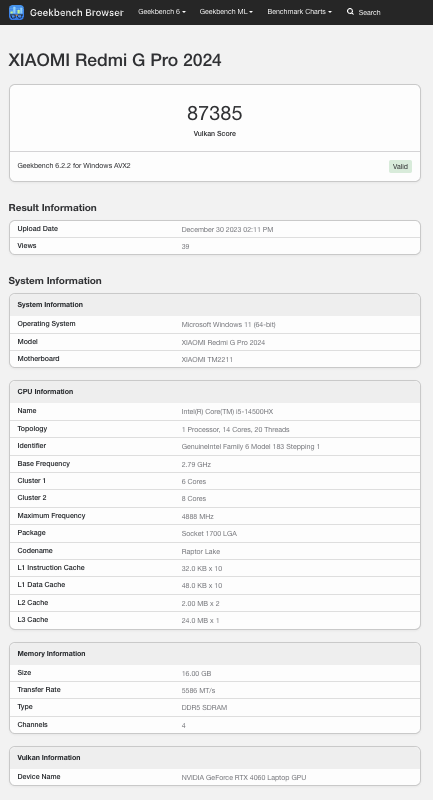Click the Motherboard XIAOMI TM2211 value
433x800 pixels.
pos(207,359)
